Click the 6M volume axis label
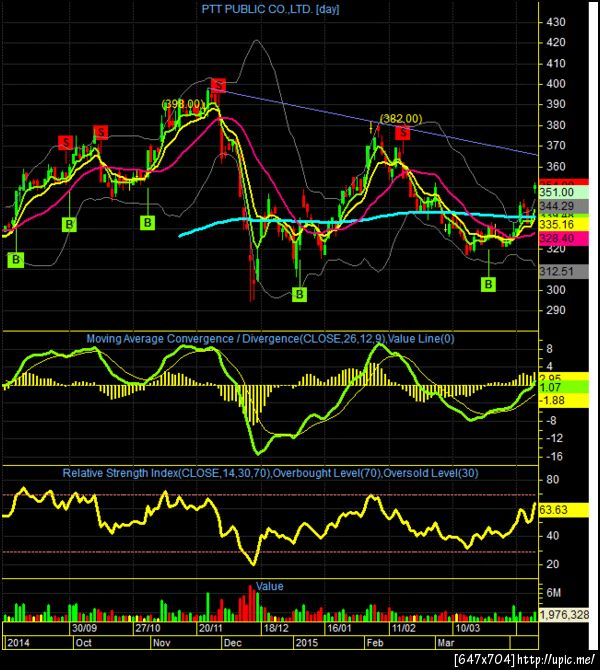Screen dimensions: 600x670 pyautogui.click(x=553, y=593)
